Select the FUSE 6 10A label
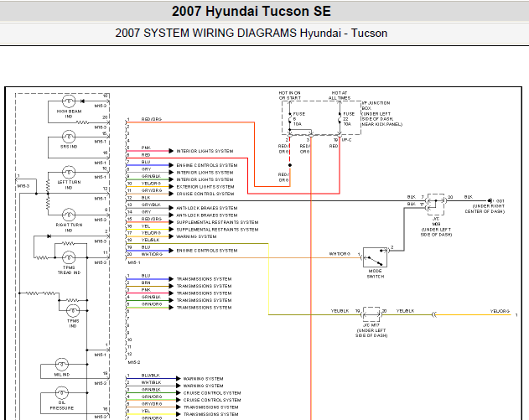 (x=298, y=119)
